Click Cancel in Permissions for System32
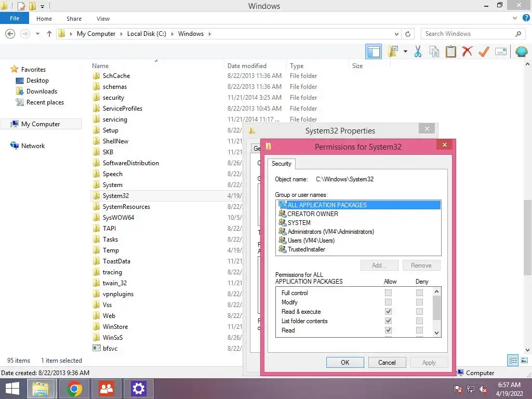Viewport: 532px width, 399px height. [387, 362]
